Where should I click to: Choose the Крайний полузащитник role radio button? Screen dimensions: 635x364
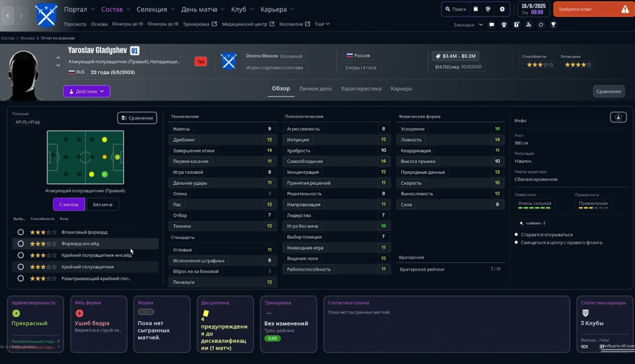point(21,267)
